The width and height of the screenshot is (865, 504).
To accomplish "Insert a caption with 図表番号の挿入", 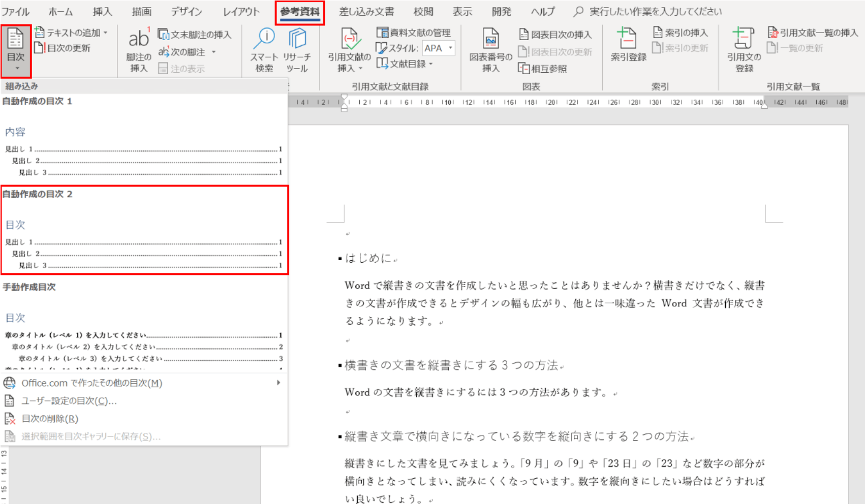I will (490, 49).
